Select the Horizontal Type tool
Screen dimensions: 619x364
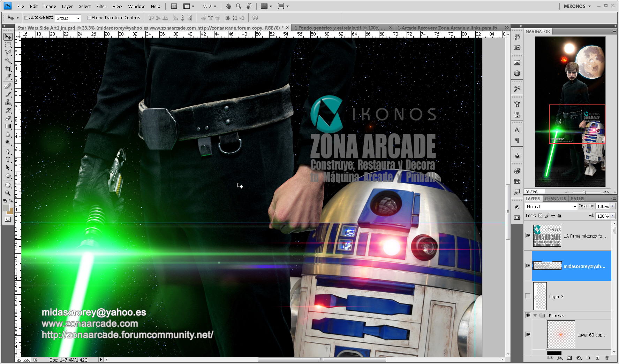pyautogui.click(x=8, y=160)
